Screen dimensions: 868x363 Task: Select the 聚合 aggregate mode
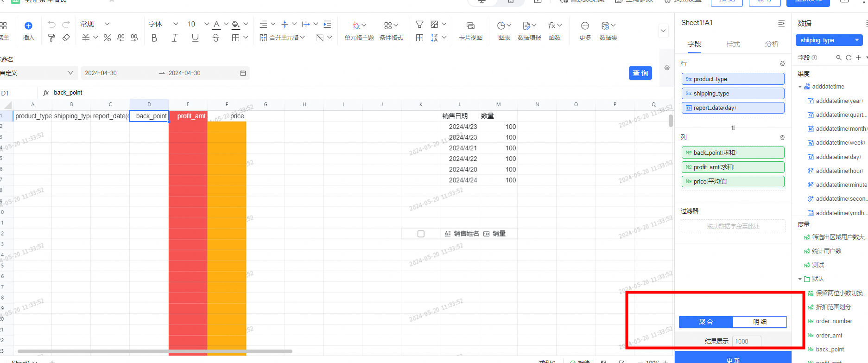click(706, 322)
